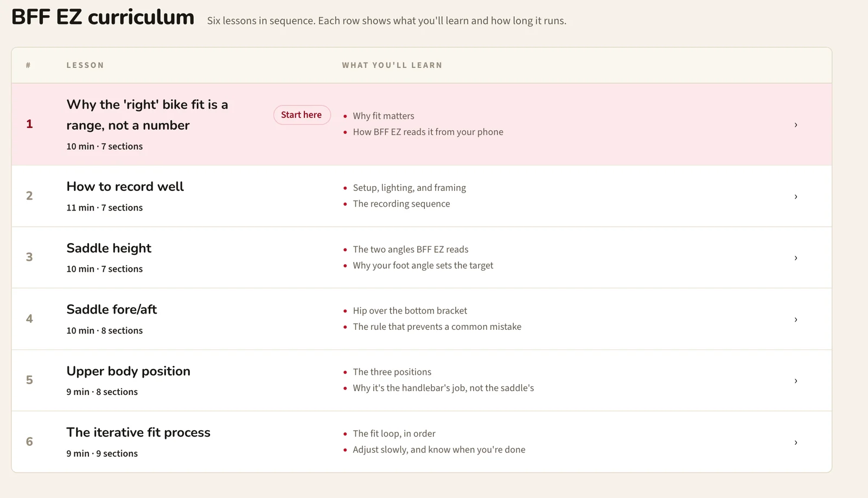Screen dimensions: 868x498
Task: Click the LESSON column header
Action: pos(85,65)
